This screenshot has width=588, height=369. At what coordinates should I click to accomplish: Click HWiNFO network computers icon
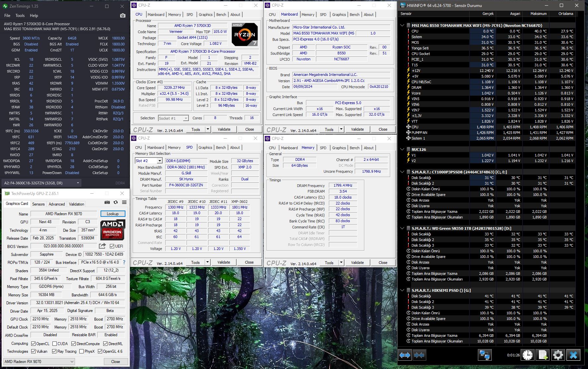coord(484,355)
